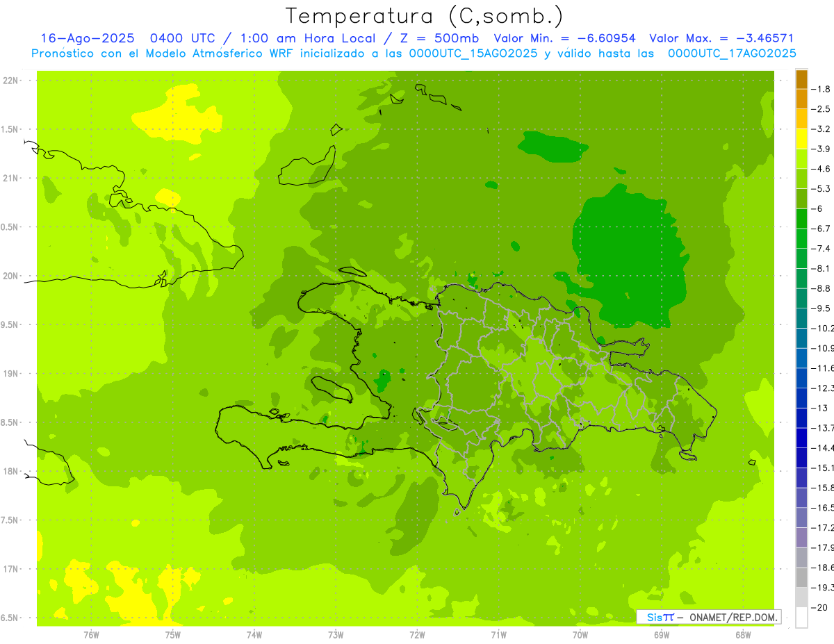Click the "68W" longitude label
This screenshot has height=644, width=834.
coord(742,635)
